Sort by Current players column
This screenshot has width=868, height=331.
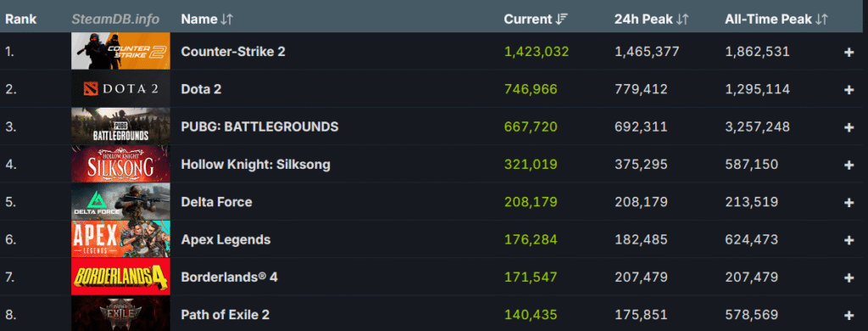536,19
